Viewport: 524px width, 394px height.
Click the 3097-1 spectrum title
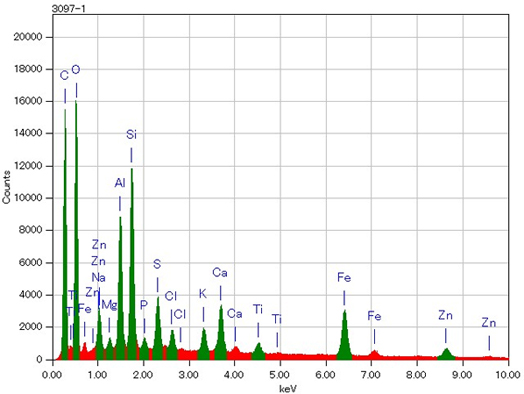click(x=69, y=9)
